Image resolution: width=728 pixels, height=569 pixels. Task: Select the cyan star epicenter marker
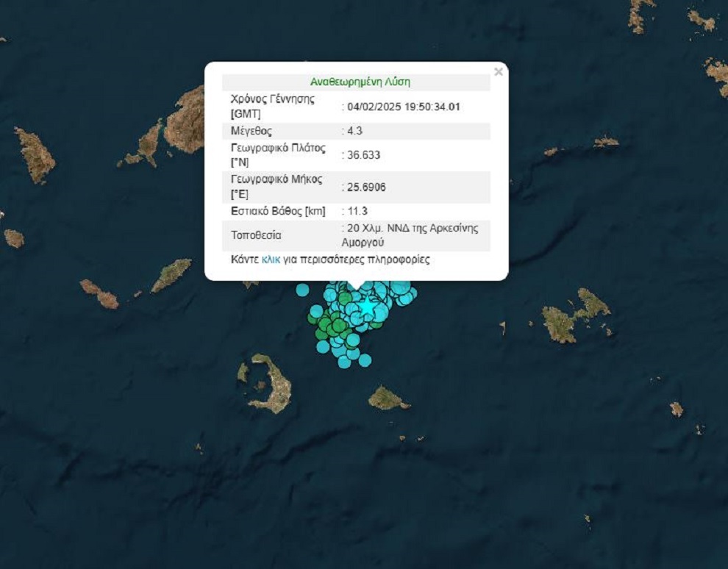pos(366,305)
